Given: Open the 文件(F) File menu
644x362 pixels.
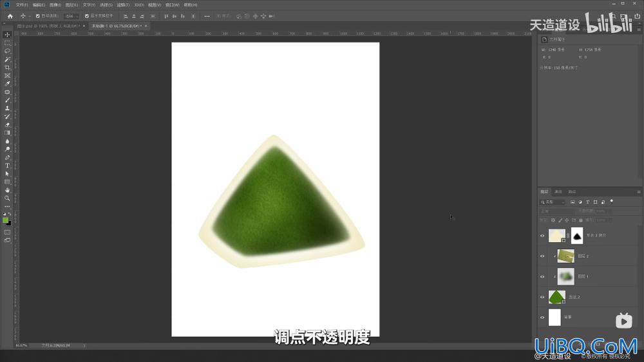Looking at the screenshot, I should (x=22, y=5).
